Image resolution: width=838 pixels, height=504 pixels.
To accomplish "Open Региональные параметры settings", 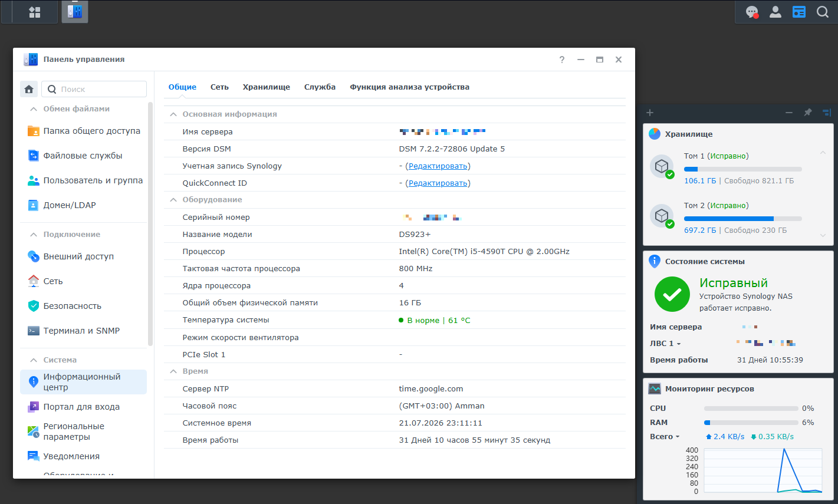I will point(83,431).
